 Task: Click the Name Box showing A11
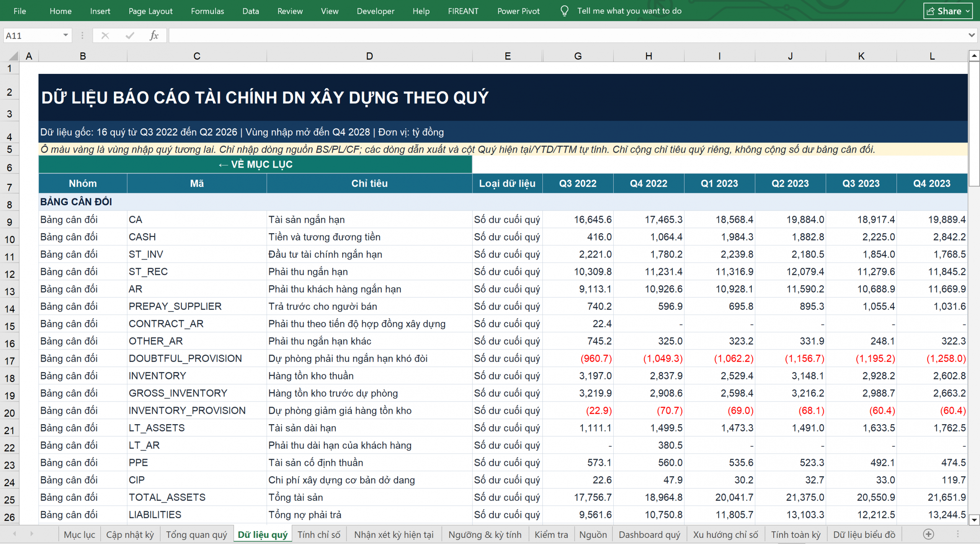point(33,36)
